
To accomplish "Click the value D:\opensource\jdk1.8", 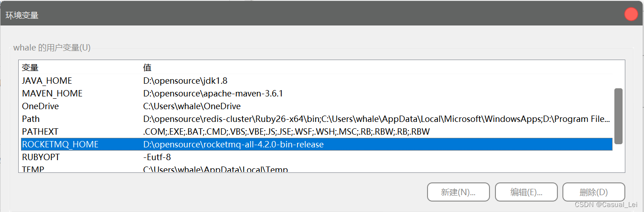I will tap(185, 81).
